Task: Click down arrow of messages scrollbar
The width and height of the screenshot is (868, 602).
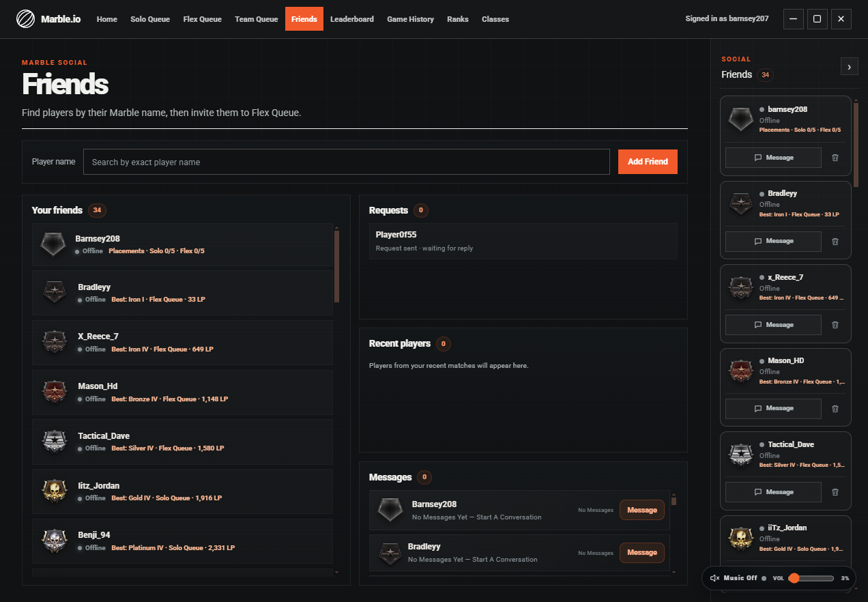Action: click(674, 572)
